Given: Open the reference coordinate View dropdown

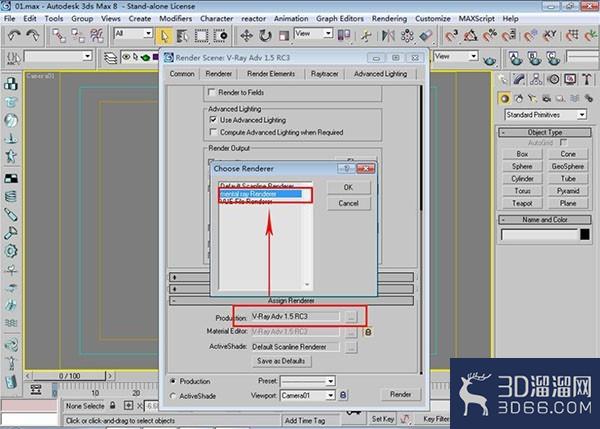Looking at the screenshot, I should pos(328,34).
